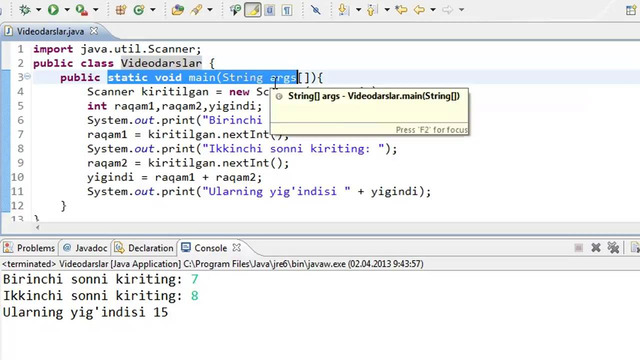Image resolution: width=640 pixels, height=360 pixels.
Task: Click the 'F2' for focus hint
Action: [431, 130]
